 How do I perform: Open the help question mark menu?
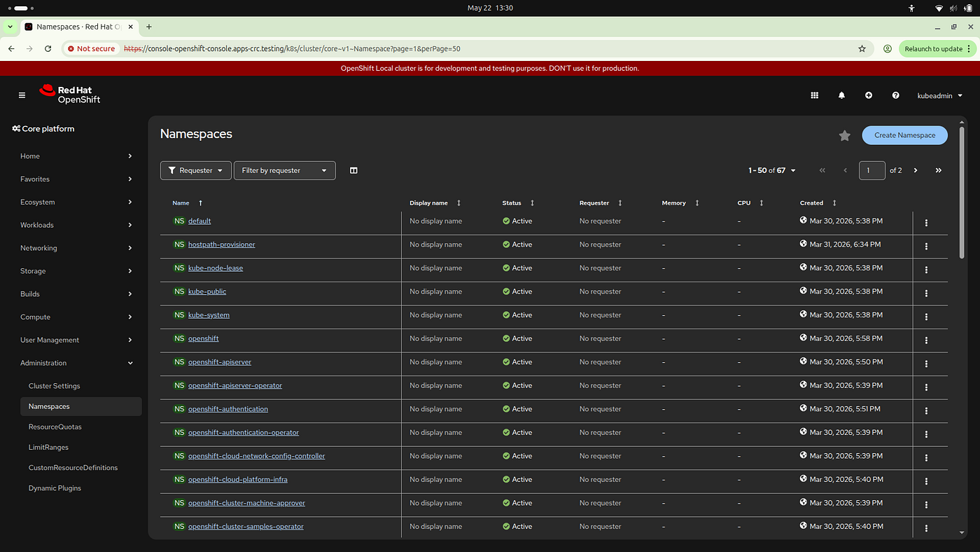pos(895,95)
